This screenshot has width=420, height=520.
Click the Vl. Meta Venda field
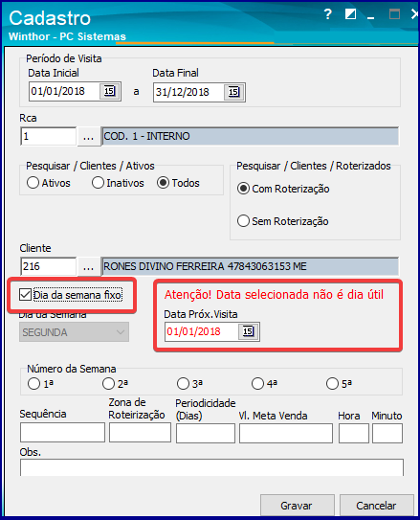[x=286, y=433]
